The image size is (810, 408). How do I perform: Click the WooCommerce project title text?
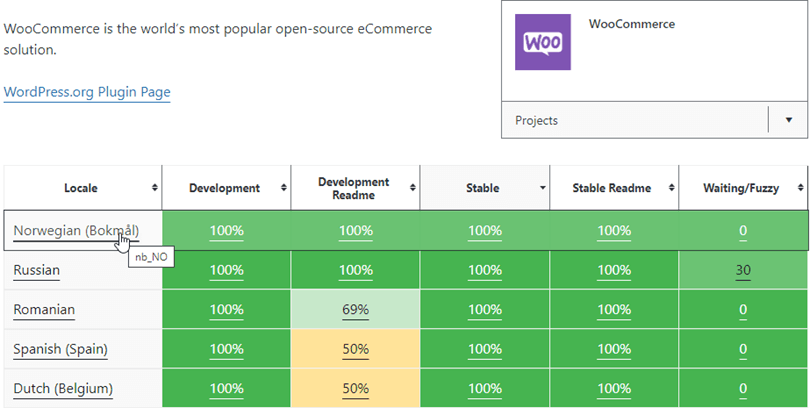click(x=632, y=24)
